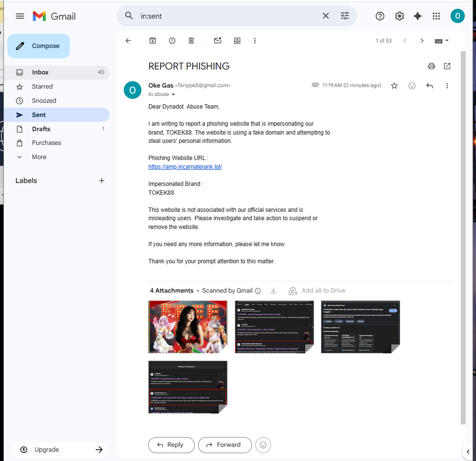Show side panel arrow

(468, 451)
